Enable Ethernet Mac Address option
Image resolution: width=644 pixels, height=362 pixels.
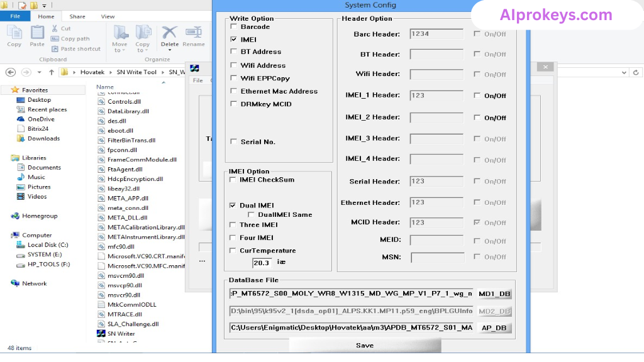234,91
